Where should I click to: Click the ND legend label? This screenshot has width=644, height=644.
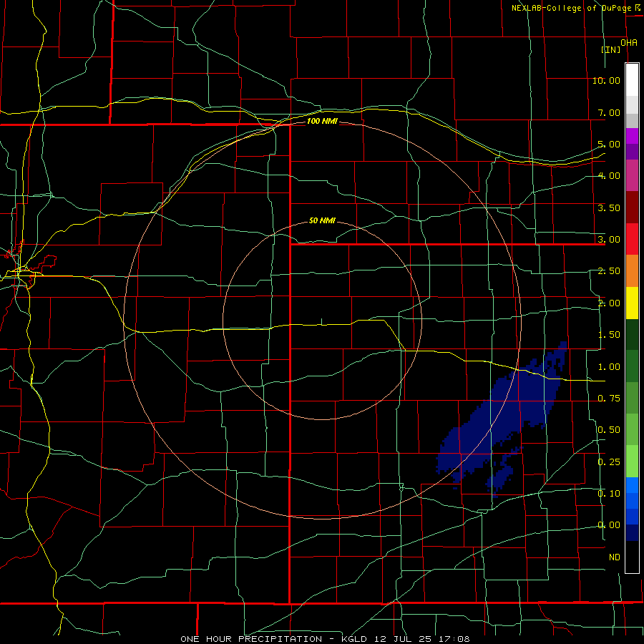[615, 557]
